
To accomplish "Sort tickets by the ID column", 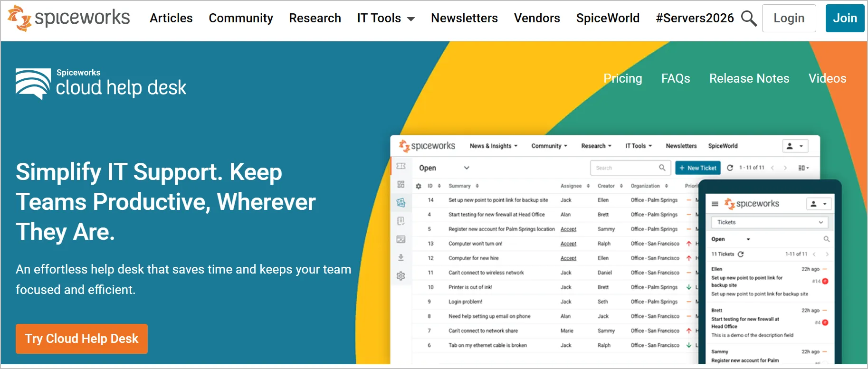I will pos(434,186).
